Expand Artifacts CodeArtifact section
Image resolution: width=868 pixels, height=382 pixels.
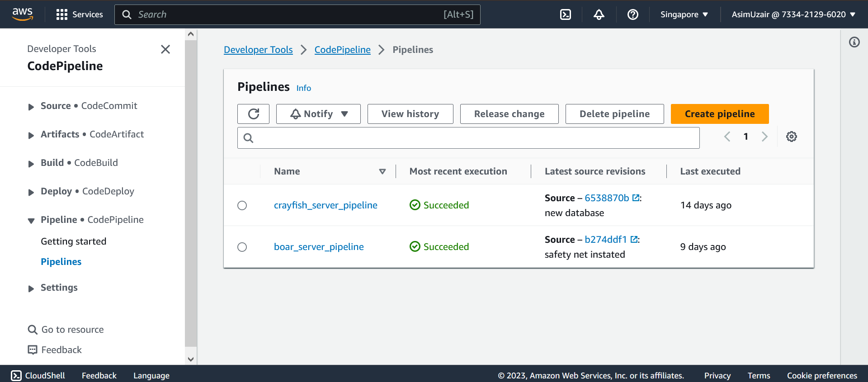pyautogui.click(x=31, y=135)
